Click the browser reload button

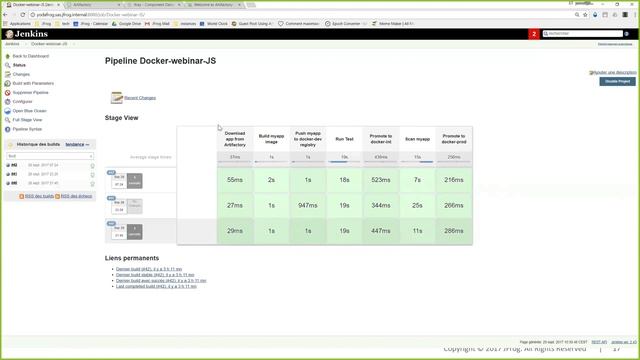[x=23, y=15]
